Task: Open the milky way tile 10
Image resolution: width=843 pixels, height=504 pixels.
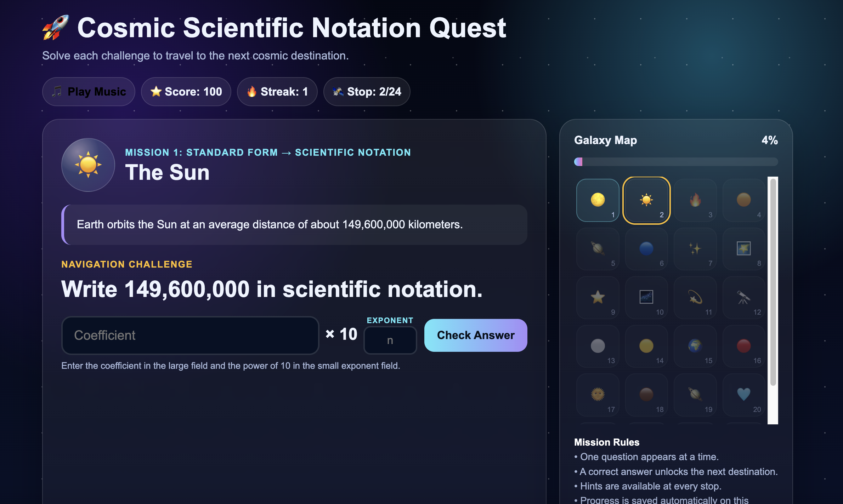Action: pyautogui.click(x=646, y=298)
